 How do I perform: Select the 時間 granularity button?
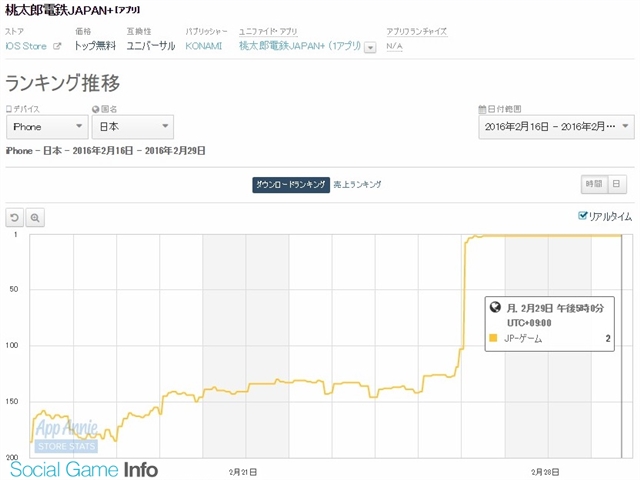(594, 184)
